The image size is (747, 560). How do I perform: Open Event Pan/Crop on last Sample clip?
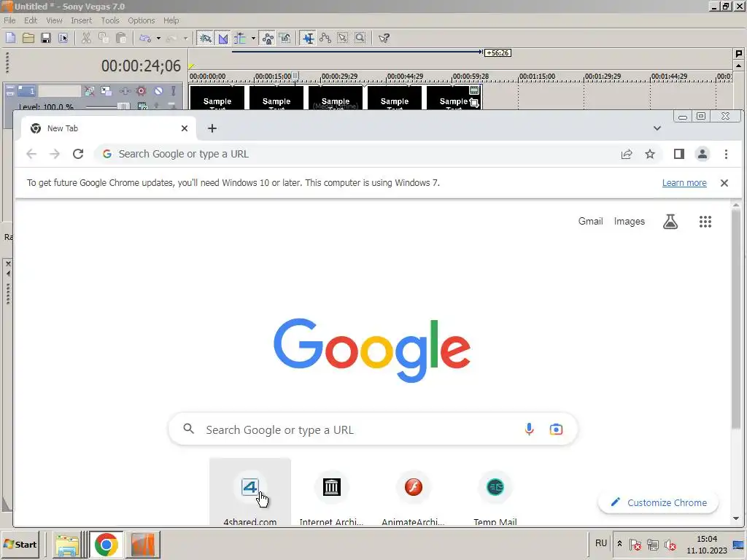click(x=474, y=102)
